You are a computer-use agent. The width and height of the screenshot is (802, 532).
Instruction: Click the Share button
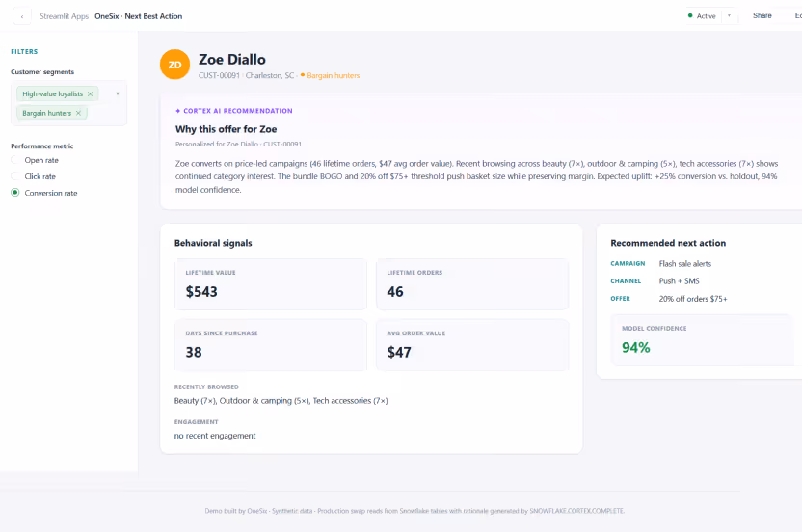point(762,15)
